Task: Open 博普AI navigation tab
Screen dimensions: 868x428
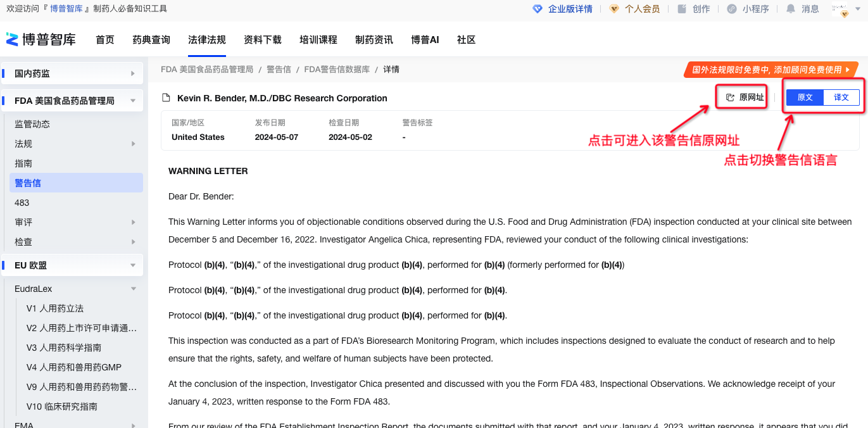Action: point(425,39)
